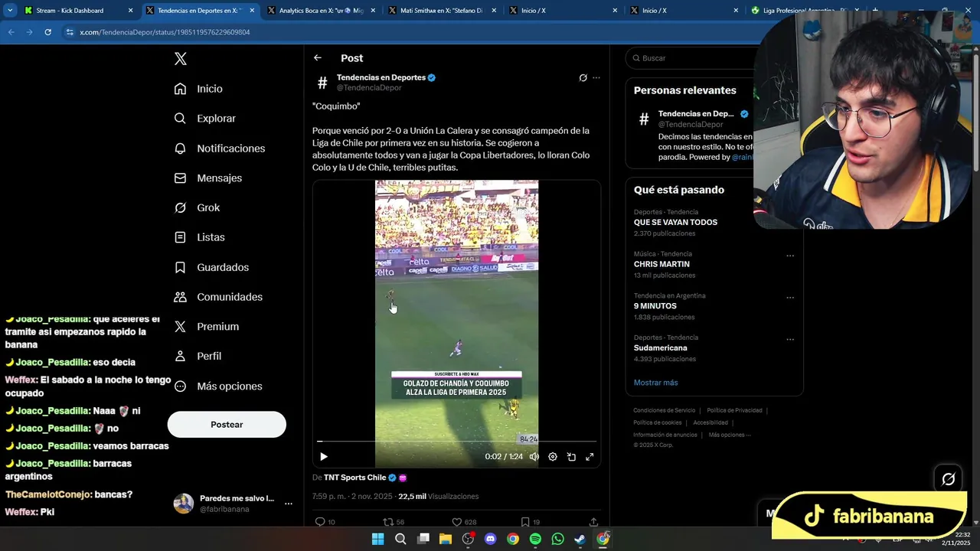The width and height of the screenshot is (980, 551).
Task: Open video settings gear
Action: pyautogui.click(x=553, y=457)
